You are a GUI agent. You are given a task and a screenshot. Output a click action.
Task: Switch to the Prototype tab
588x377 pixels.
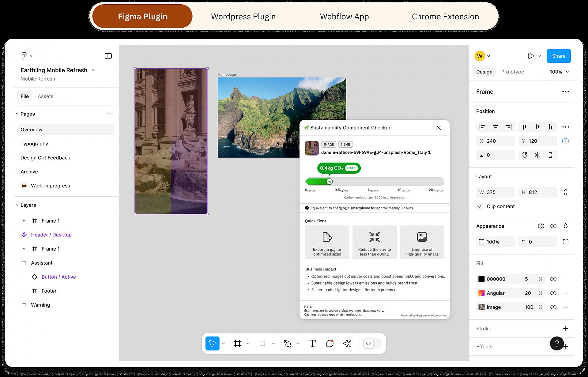[512, 72]
